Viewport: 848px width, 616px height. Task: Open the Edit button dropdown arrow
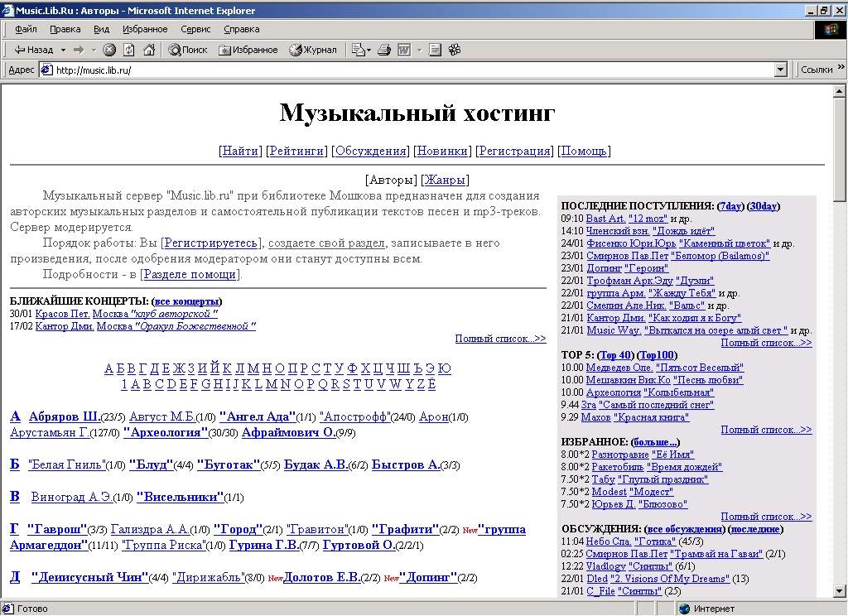(x=419, y=51)
